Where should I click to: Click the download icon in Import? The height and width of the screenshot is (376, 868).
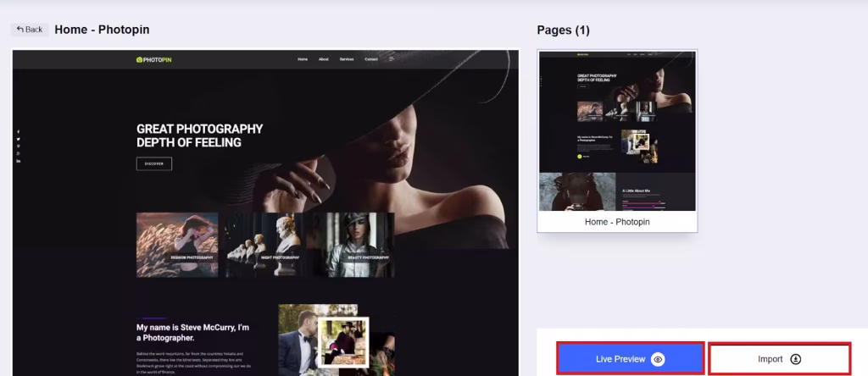[795, 359]
